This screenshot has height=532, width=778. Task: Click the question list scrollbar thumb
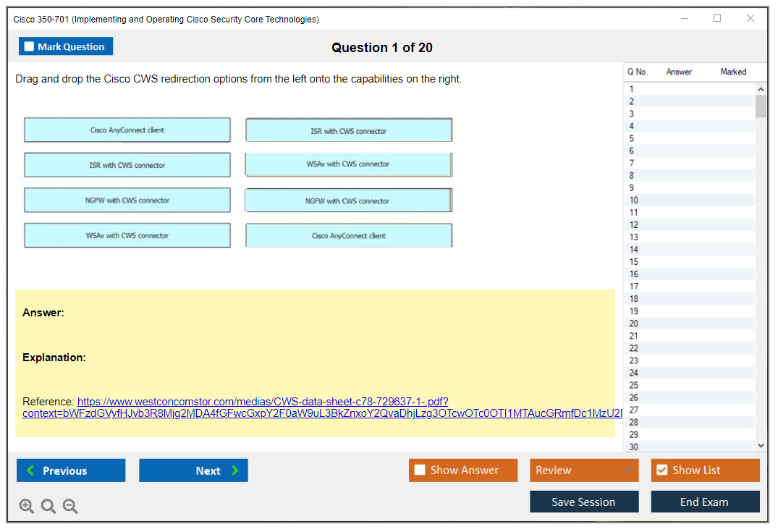click(x=760, y=106)
